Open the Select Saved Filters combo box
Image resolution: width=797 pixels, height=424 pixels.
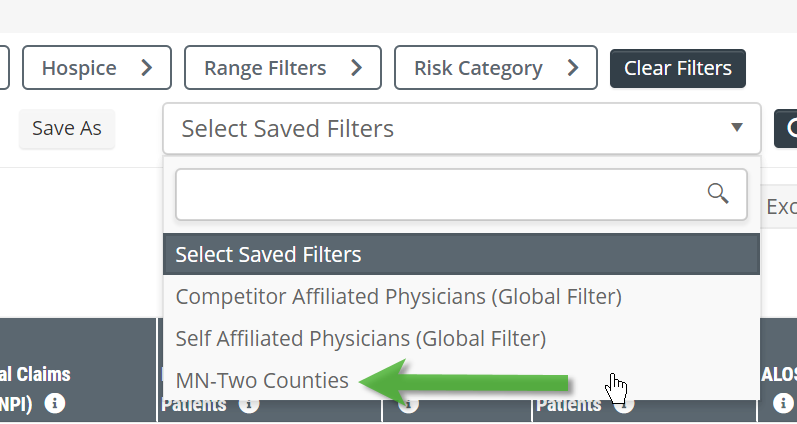(x=462, y=129)
